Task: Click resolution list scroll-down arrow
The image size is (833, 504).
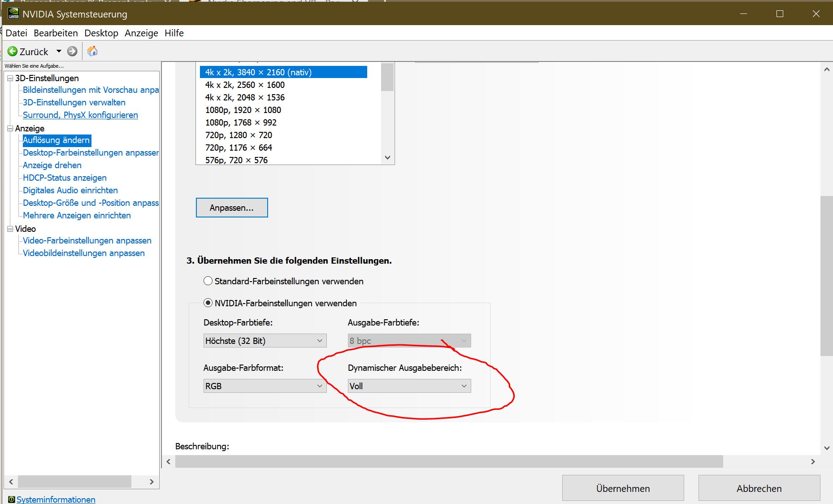Action: [388, 158]
